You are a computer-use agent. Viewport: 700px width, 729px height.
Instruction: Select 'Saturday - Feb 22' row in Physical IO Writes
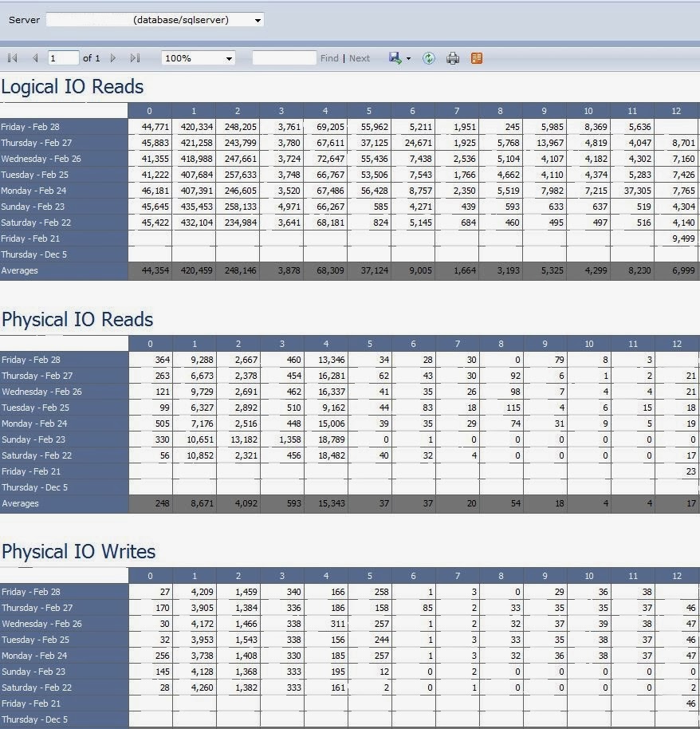64,688
